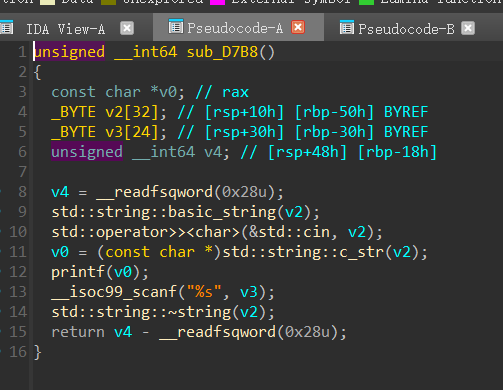This screenshot has height=390, width=503.
Task: Switch to the Pseudocode-B tab
Action: pos(406,29)
